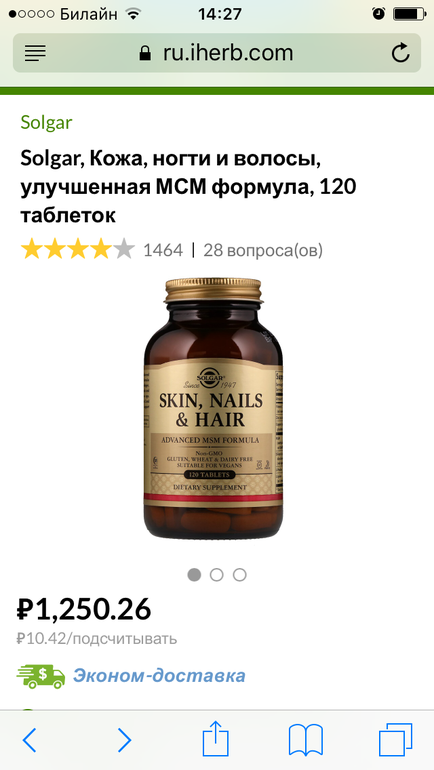434x770 pixels.
Task: Open Safari tabs overview icon
Action: (395, 740)
